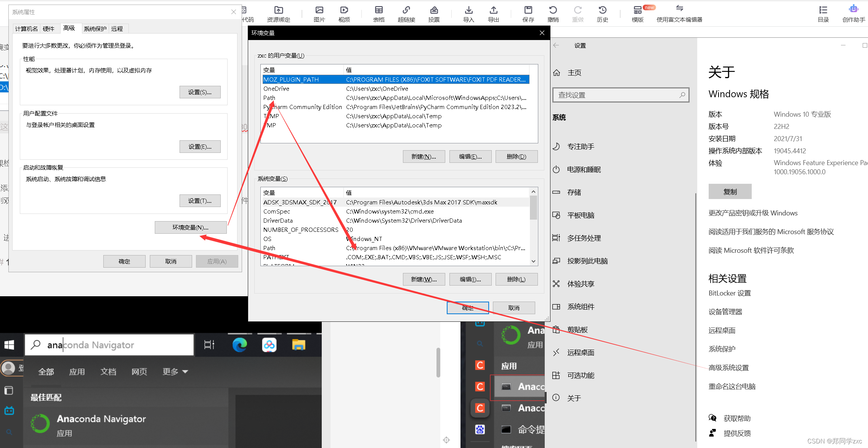868x448 pixels.
Task: Open File Explorer from the taskbar
Action: 298,345
